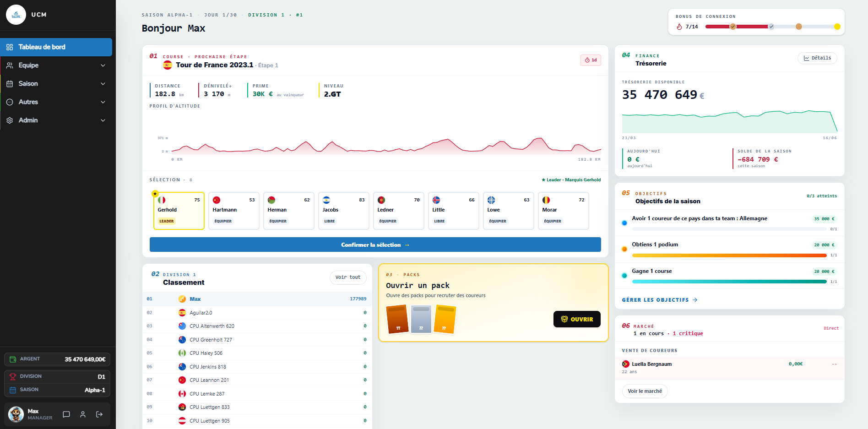The width and height of the screenshot is (868, 429).
Task: Click the connection bonus flame icon
Action: 679,27
